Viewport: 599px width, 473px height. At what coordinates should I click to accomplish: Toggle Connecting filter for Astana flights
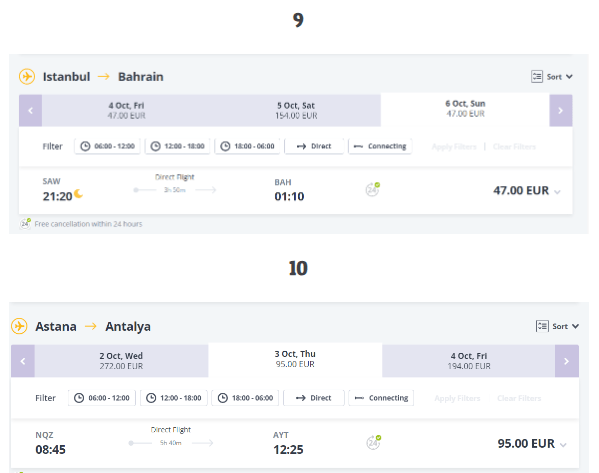tap(381, 398)
